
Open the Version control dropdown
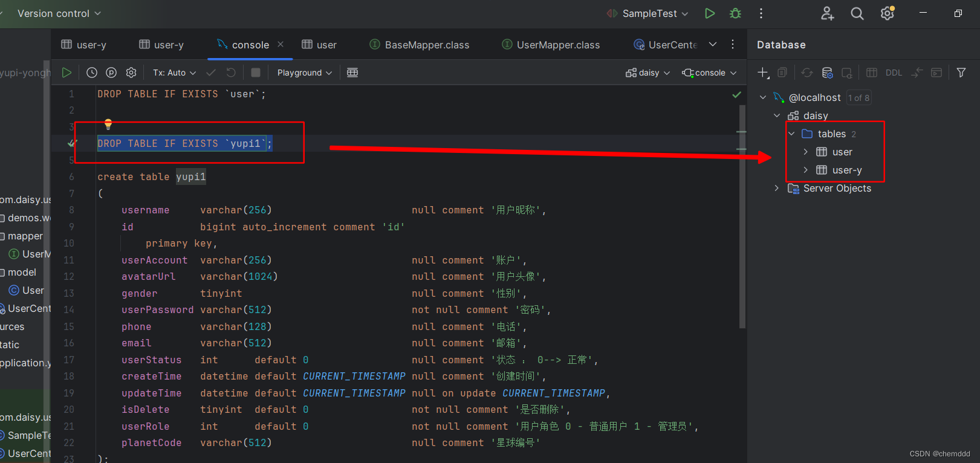[59, 13]
